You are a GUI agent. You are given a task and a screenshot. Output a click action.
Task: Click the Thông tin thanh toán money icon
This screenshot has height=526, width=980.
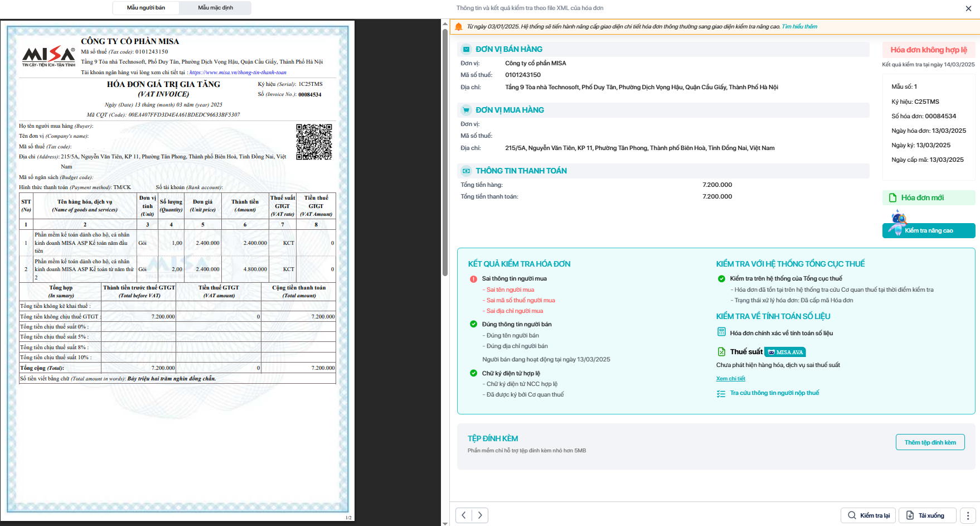coord(466,171)
